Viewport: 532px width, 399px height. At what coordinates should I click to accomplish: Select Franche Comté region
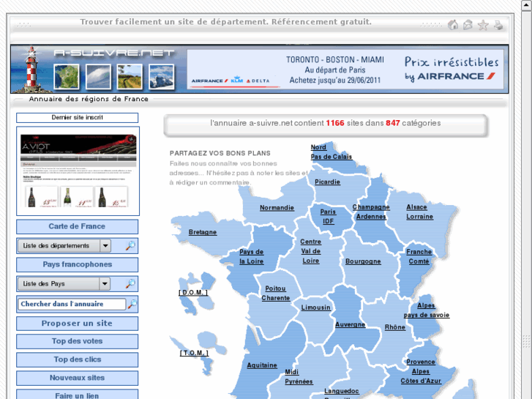tap(419, 256)
